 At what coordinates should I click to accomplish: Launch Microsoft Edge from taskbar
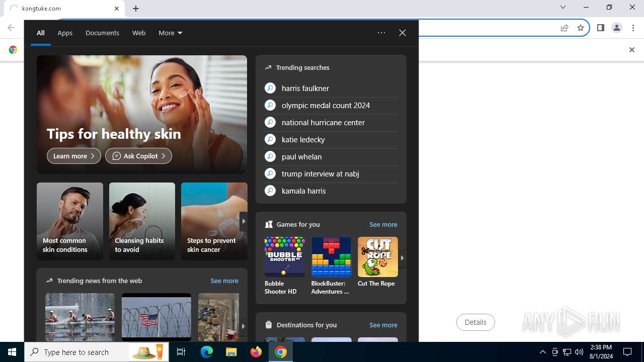pos(207,352)
